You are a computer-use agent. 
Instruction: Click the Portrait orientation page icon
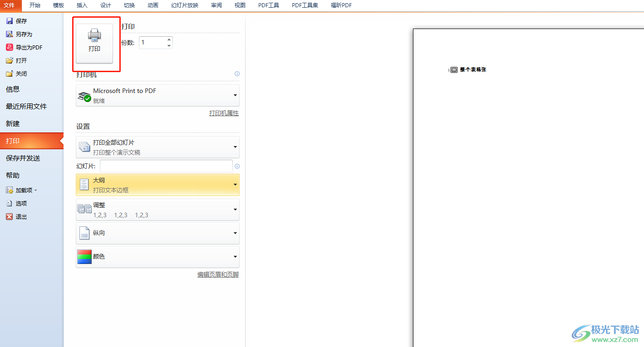click(84, 233)
